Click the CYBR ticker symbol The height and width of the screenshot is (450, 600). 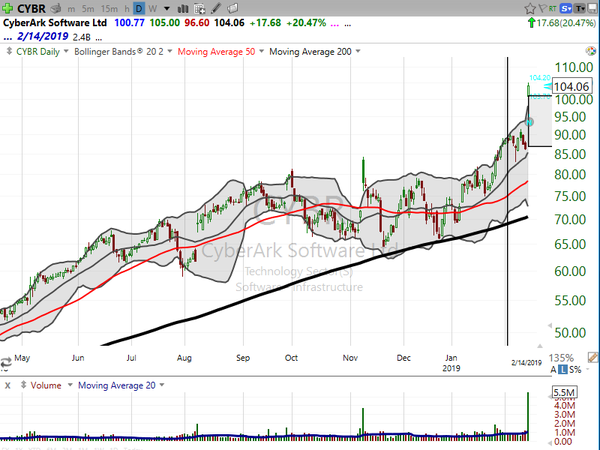31,8
